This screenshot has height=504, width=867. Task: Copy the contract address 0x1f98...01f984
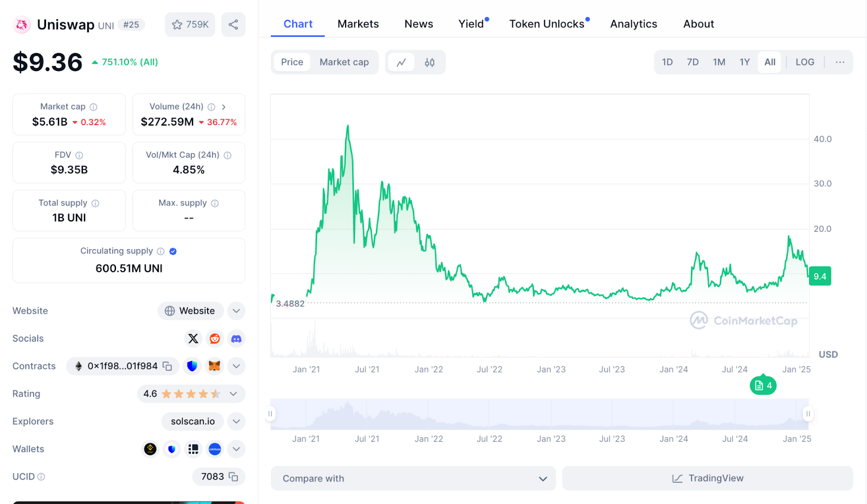click(168, 366)
